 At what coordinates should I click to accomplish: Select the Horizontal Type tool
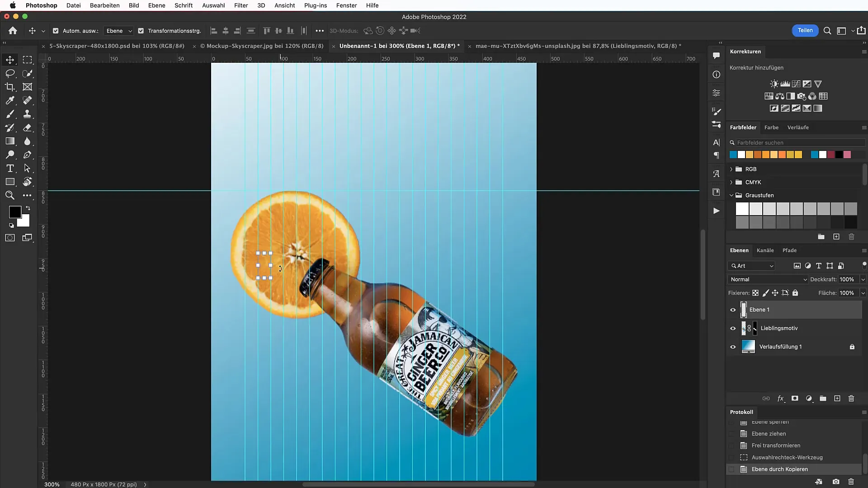pos(10,168)
